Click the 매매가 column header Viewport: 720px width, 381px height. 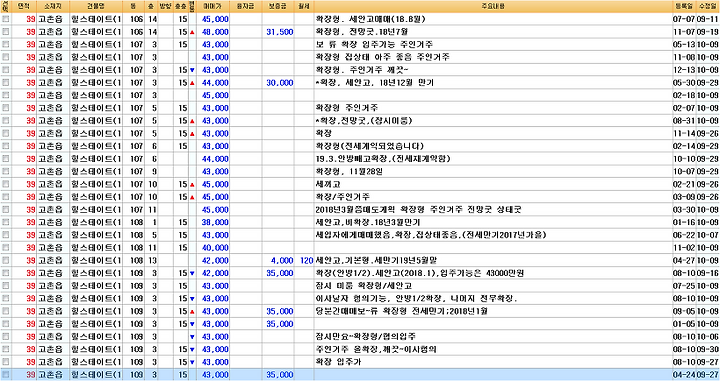pos(212,6)
